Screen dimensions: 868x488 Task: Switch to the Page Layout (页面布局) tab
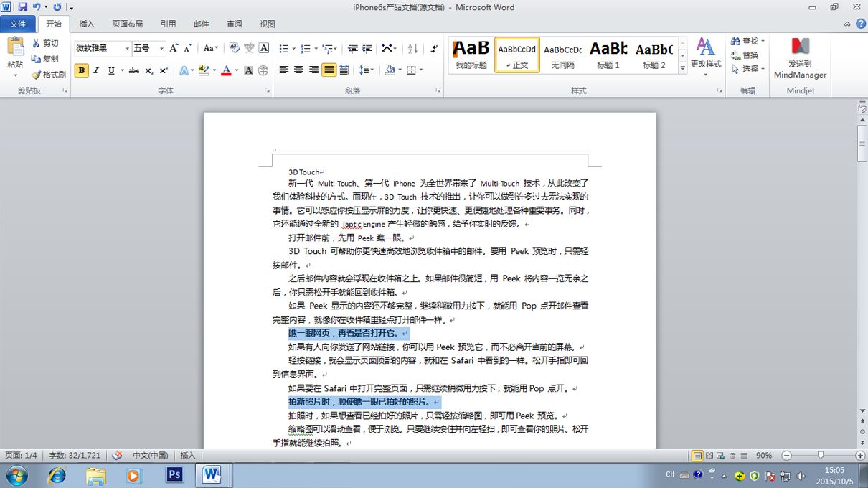[127, 24]
